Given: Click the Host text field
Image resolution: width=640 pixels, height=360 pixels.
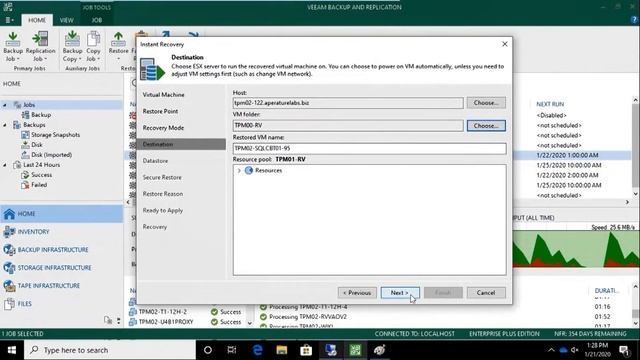Looking at the screenshot, I should pyautogui.click(x=348, y=103).
